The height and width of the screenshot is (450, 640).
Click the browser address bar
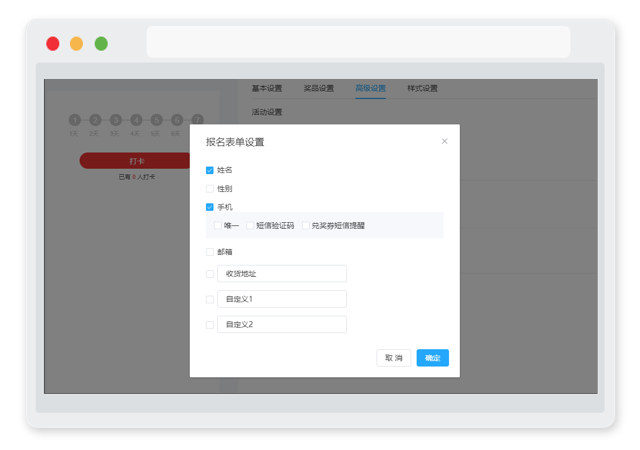358,42
